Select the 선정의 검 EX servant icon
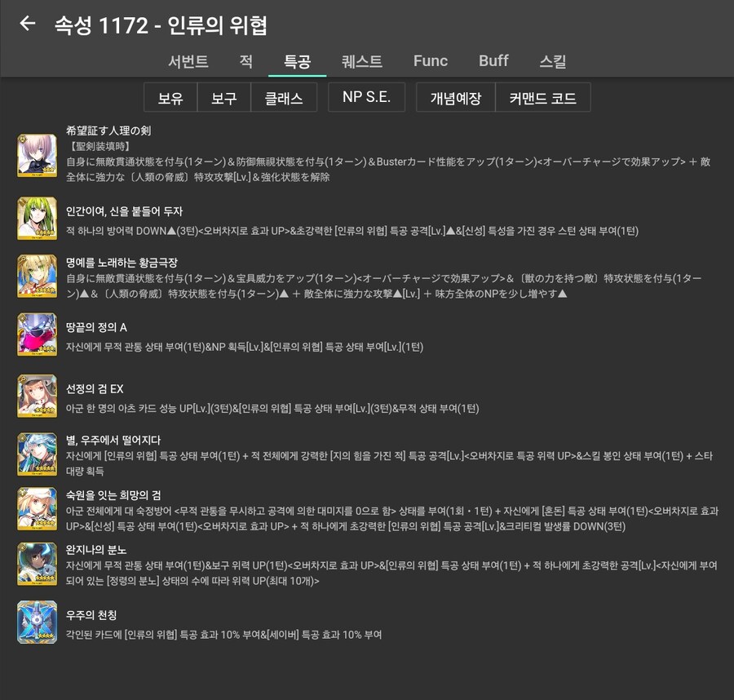 click(x=37, y=396)
